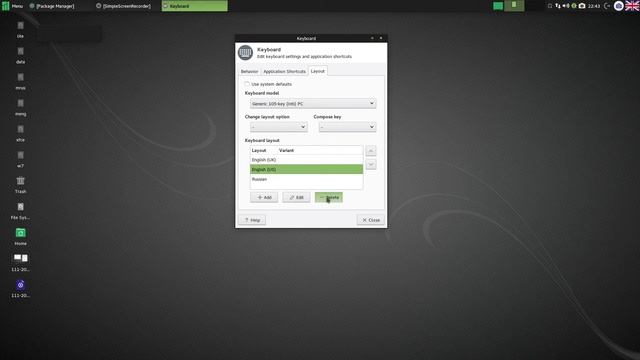Viewport: 640px width, 360px height.
Task: Select the 'Russian' layout row
Action: click(307, 179)
